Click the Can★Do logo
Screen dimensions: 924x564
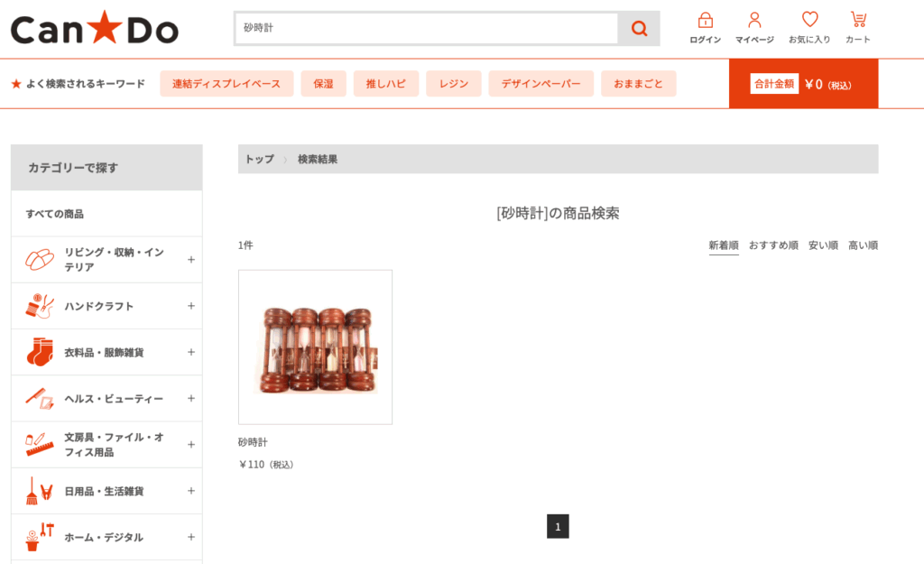point(94,28)
